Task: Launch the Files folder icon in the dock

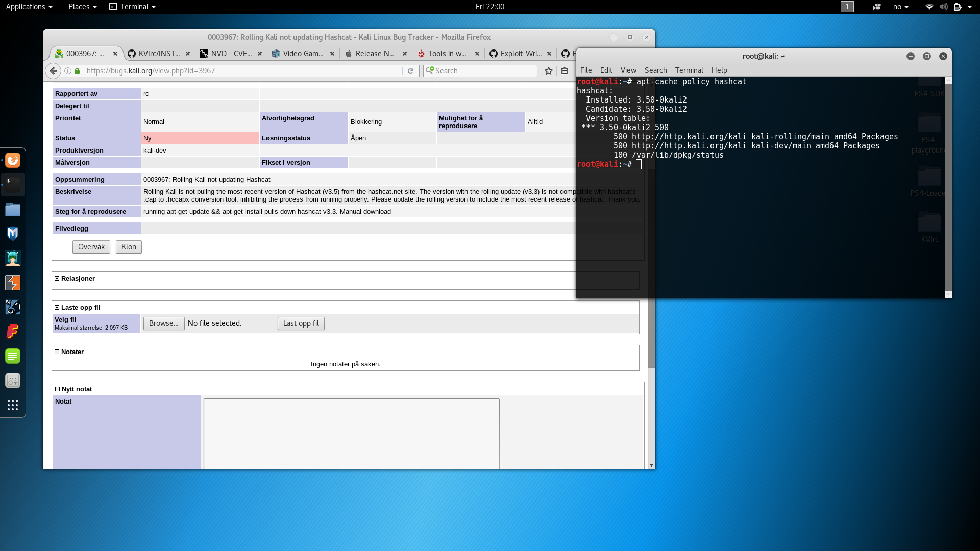Action: (x=13, y=209)
